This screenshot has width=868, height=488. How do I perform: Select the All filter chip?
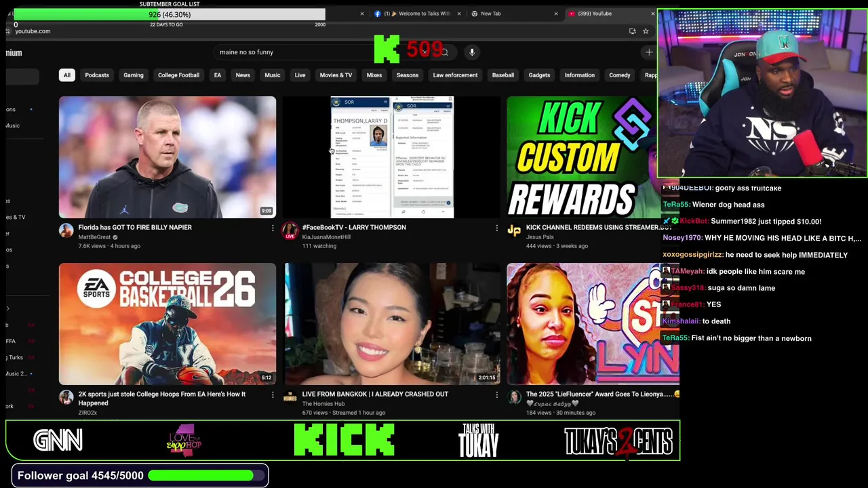click(66, 75)
